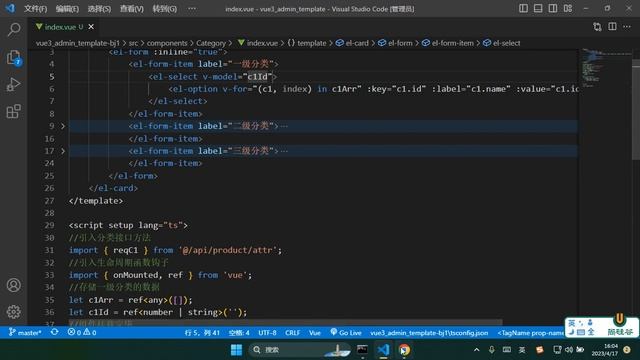Click the taskbar search box
Viewport: 640px width, 360px height.
click(300, 350)
